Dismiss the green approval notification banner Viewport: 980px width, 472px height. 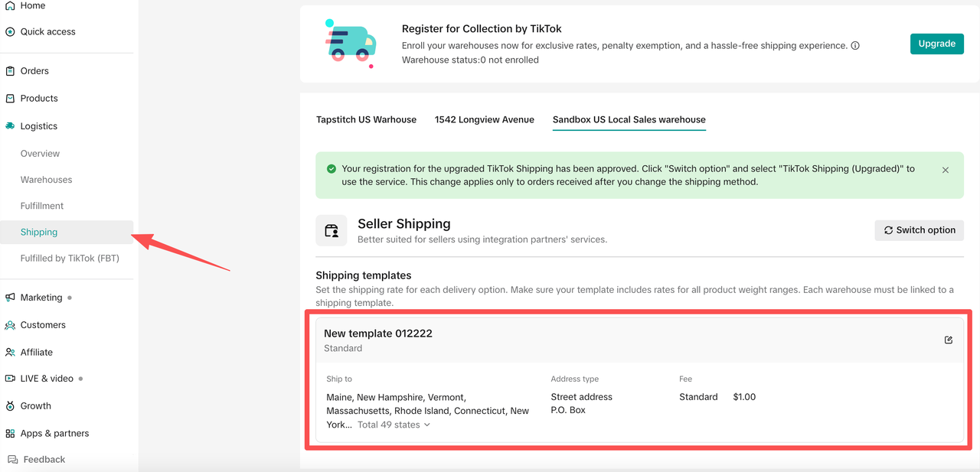point(946,170)
